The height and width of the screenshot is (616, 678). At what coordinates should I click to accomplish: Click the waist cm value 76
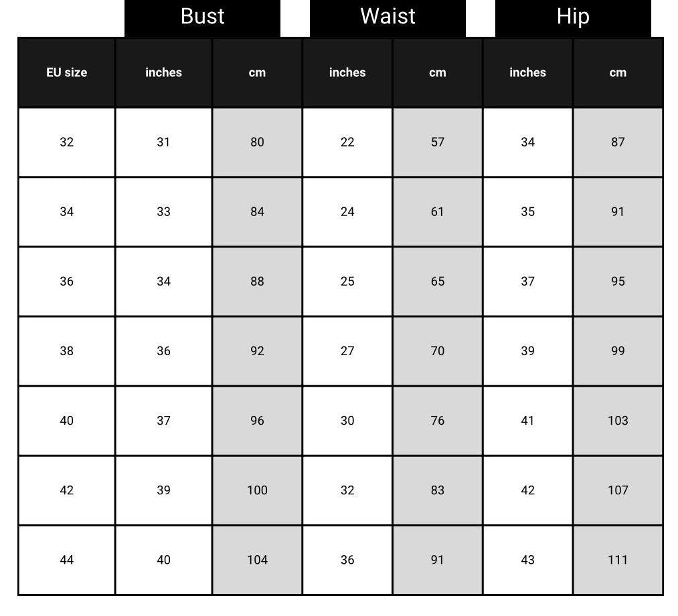point(437,421)
